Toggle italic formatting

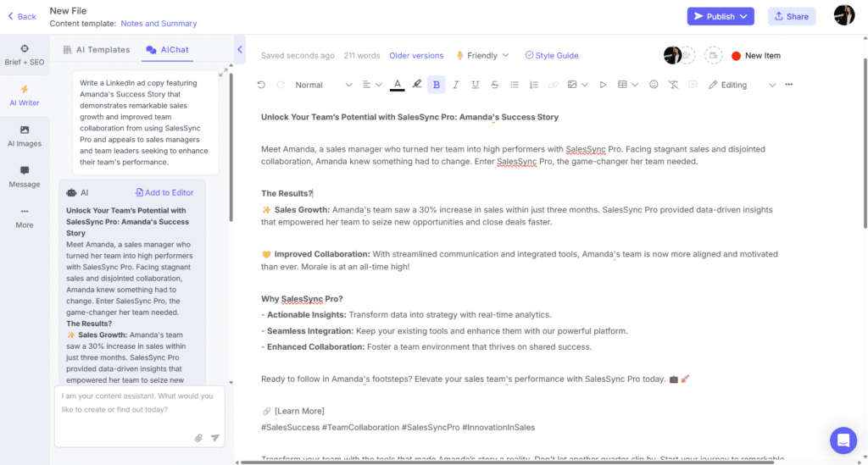click(455, 85)
